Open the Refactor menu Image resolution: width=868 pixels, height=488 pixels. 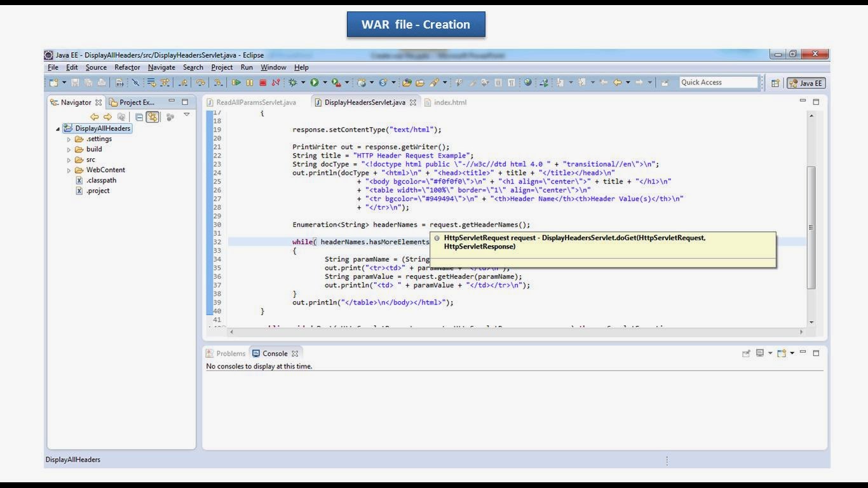click(x=127, y=67)
